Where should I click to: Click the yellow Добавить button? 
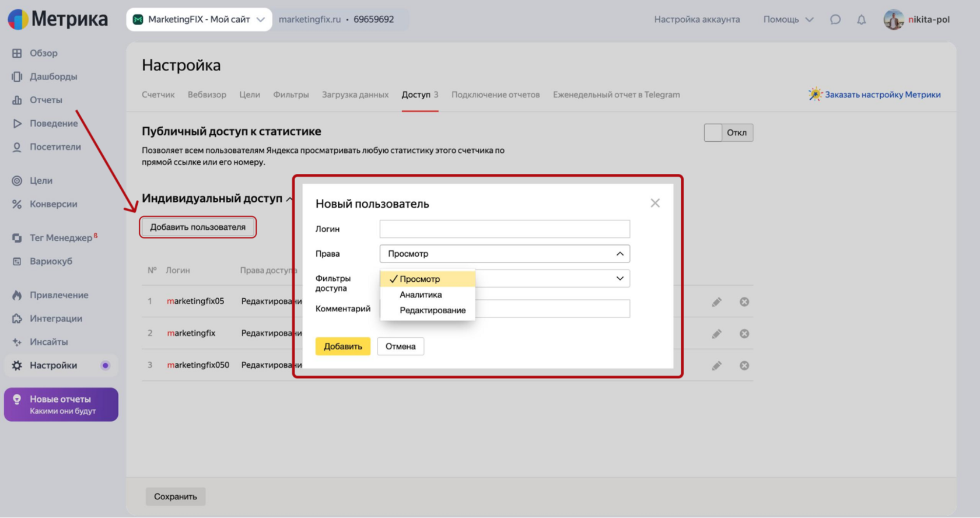(x=343, y=346)
